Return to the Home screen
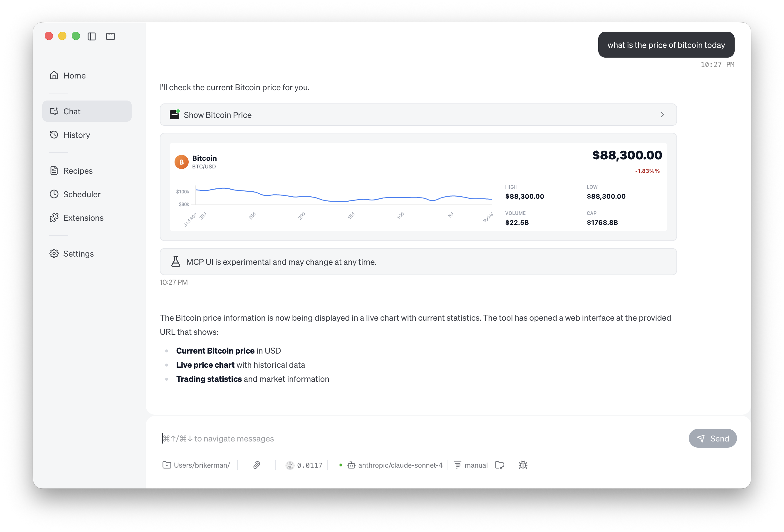Image resolution: width=784 pixels, height=532 pixels. click(x=74, y=75)
